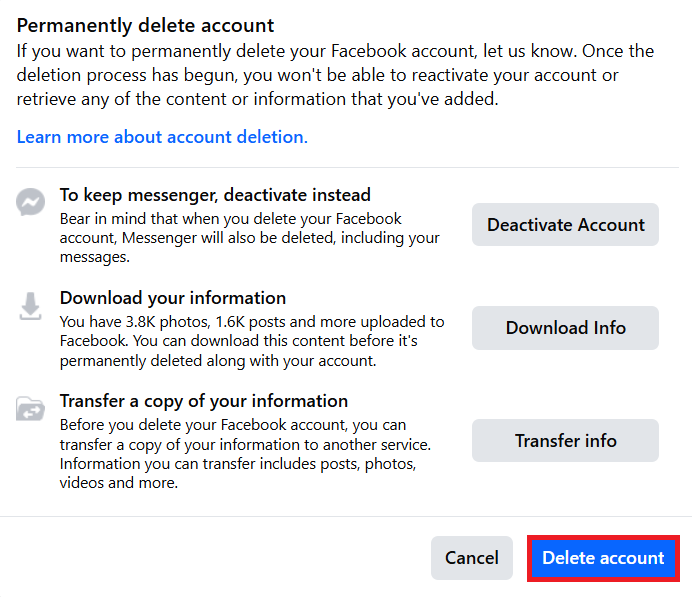The width and height of the screenshot is (692, 597).
Task: Click the paragraph starting 'Bear in mind'
Action: click(x=250, y=238)
